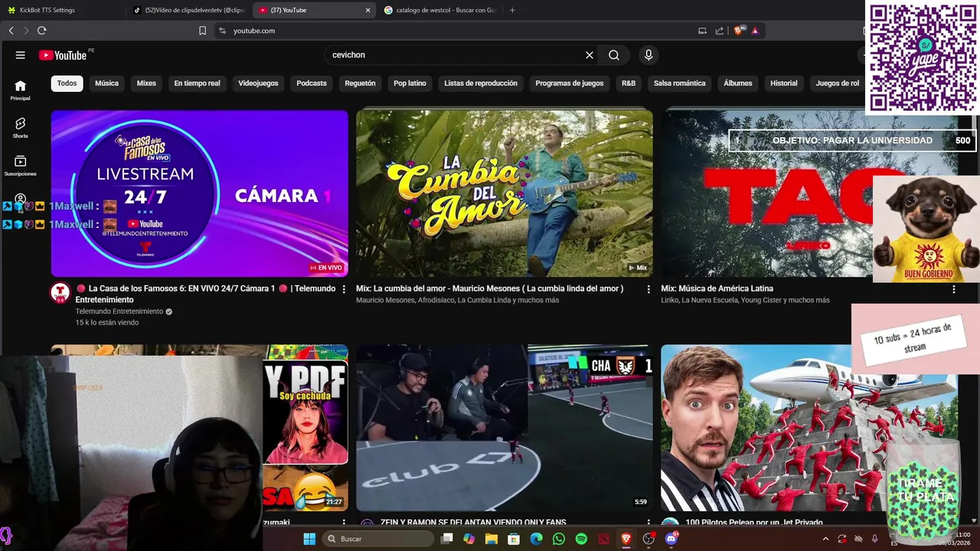The width and height of the screenshot is (980, 551).
Task: Close the active YouTube browser tab
Action: (x=367, y=10)
